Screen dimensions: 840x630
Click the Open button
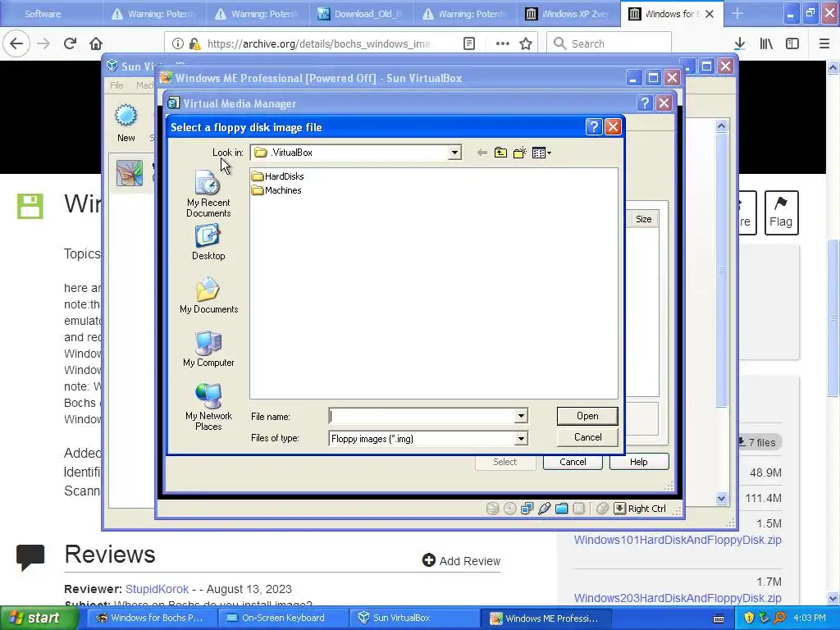click(587, 416)
